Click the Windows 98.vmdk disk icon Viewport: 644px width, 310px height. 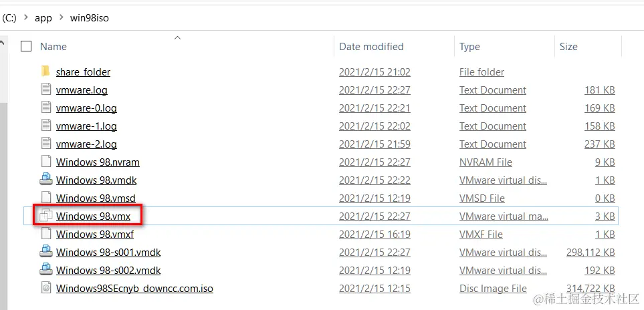pos(46,180)
